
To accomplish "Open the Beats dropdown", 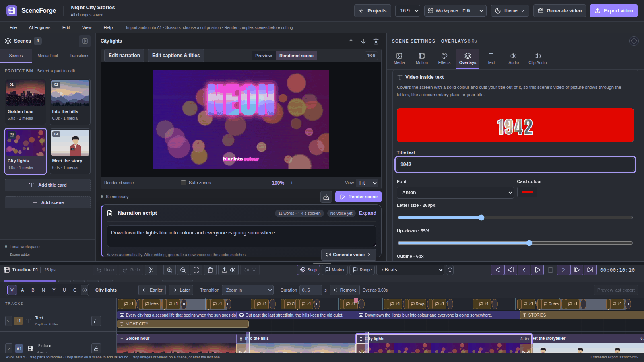I will pyautogui.click(x=410, y=270).
